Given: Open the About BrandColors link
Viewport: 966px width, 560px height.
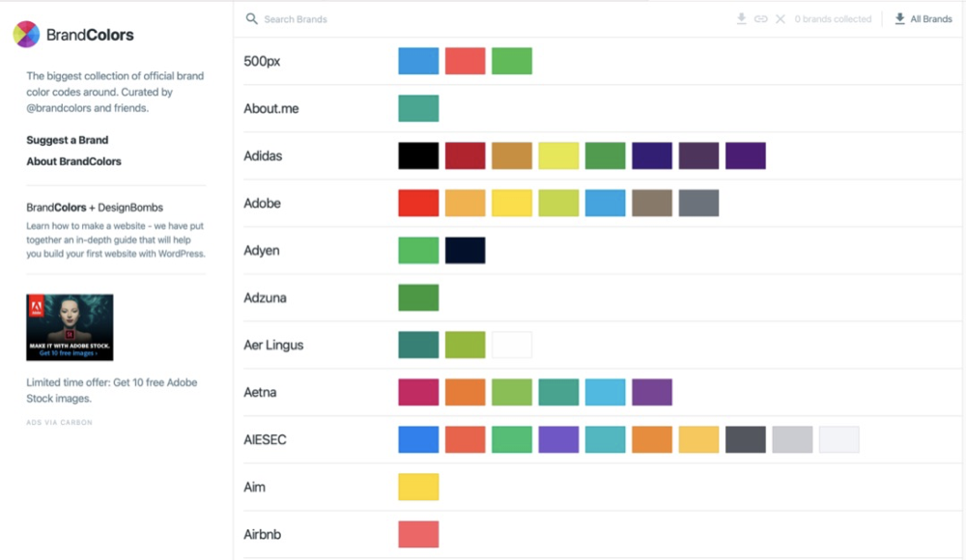Looking at the screenshot, I should (x=73, y=161).
